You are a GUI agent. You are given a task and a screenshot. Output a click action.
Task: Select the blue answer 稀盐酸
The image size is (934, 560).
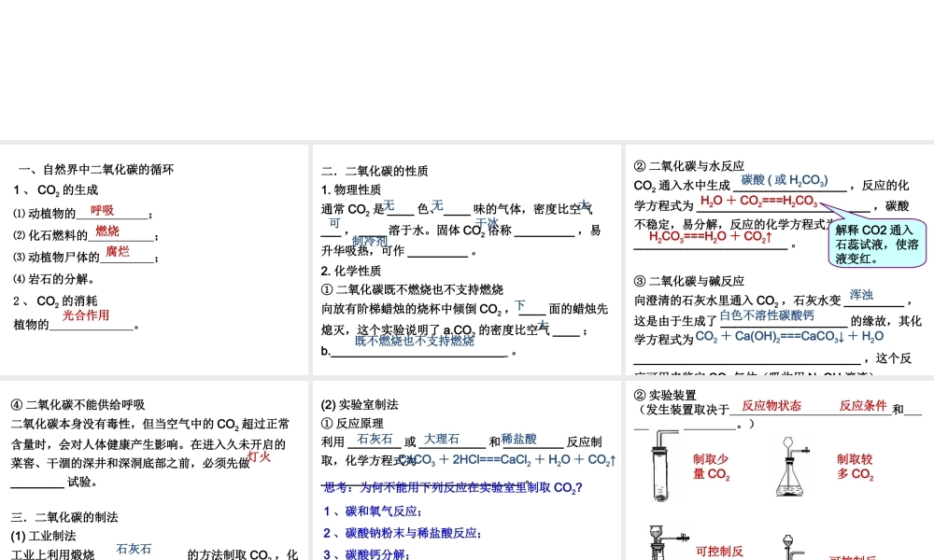(518, 439)
